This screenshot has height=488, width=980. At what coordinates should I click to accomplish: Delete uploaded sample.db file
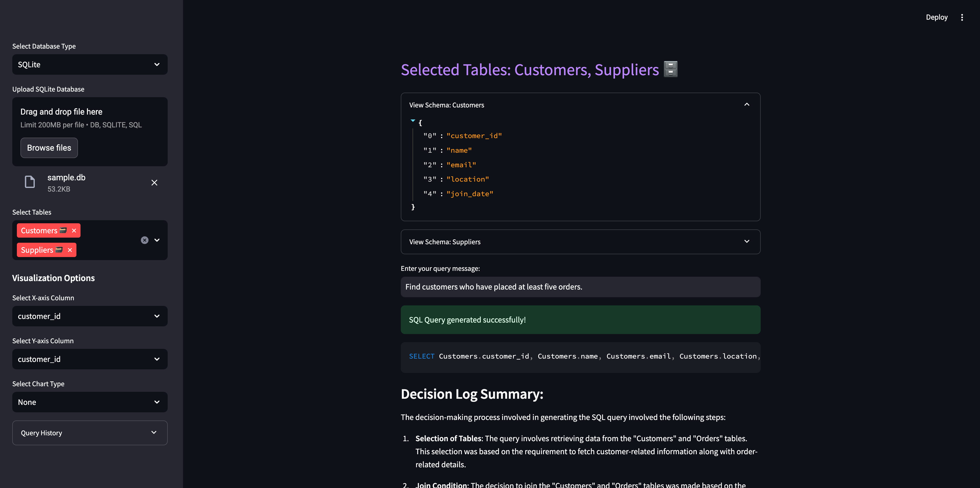(154, 183)
